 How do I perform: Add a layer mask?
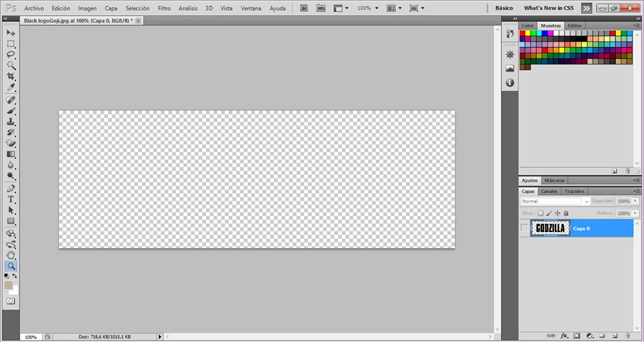point(576,336)
